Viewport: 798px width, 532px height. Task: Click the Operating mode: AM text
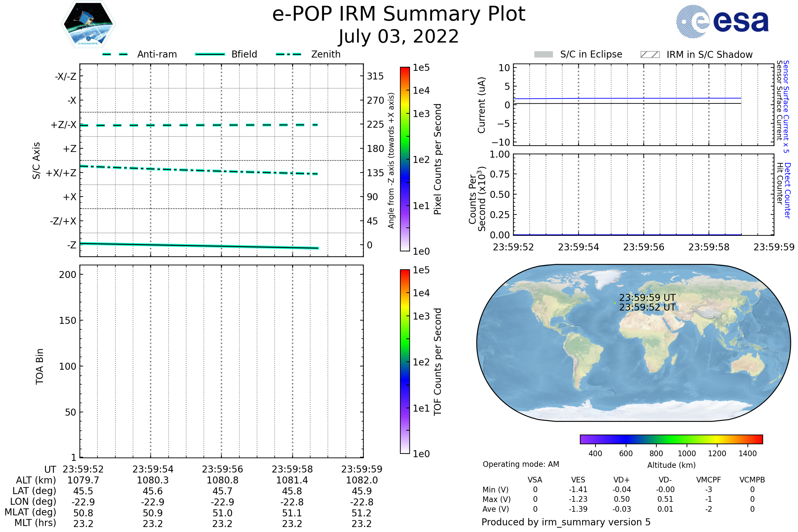coord(521,464)
